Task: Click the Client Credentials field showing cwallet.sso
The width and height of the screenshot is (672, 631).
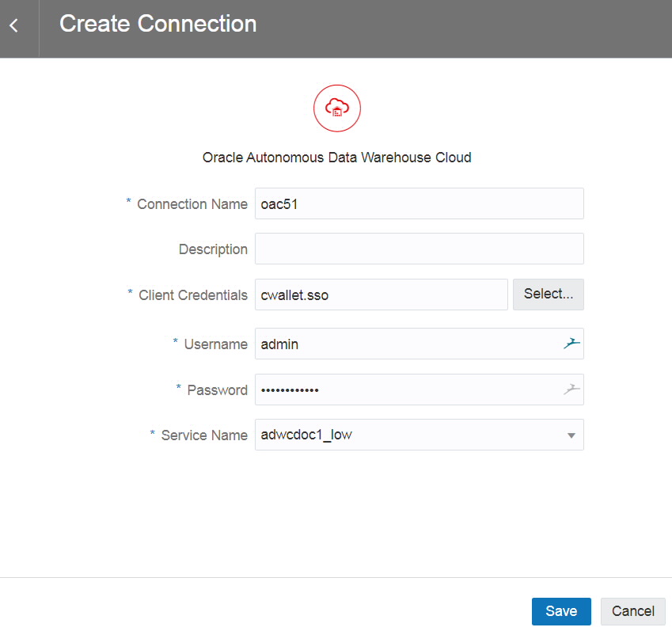Action: (x=381, y=294)
